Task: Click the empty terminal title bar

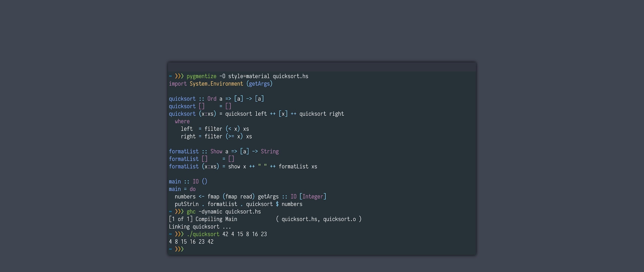Action: [322, 67]
